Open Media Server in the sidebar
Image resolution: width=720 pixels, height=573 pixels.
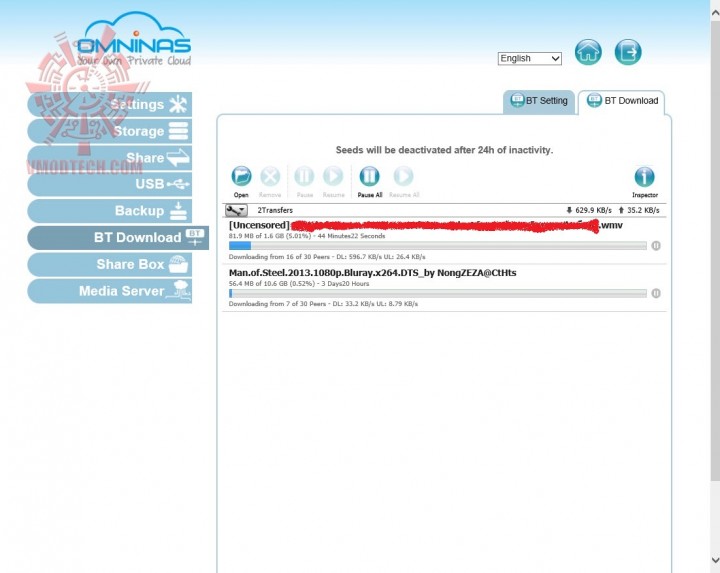(x=109, y=291)
